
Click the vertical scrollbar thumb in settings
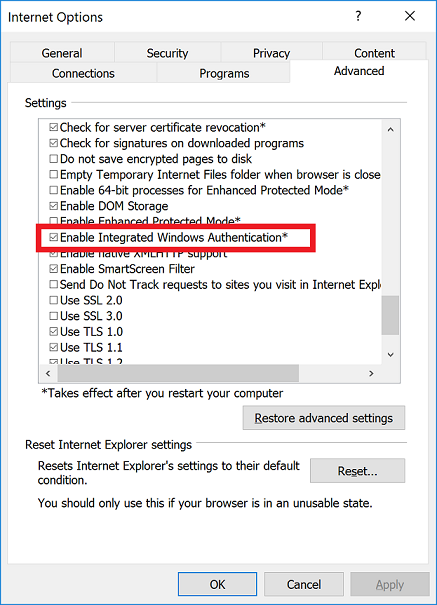point(390,315)
